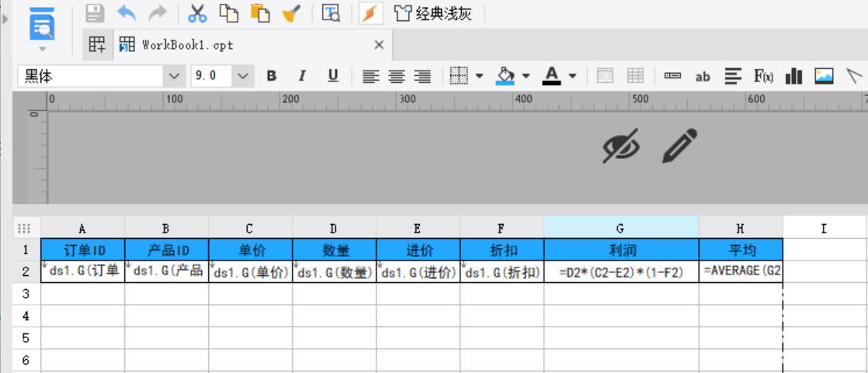Redo the action
The image size is (868, 373).
[158, 13]
